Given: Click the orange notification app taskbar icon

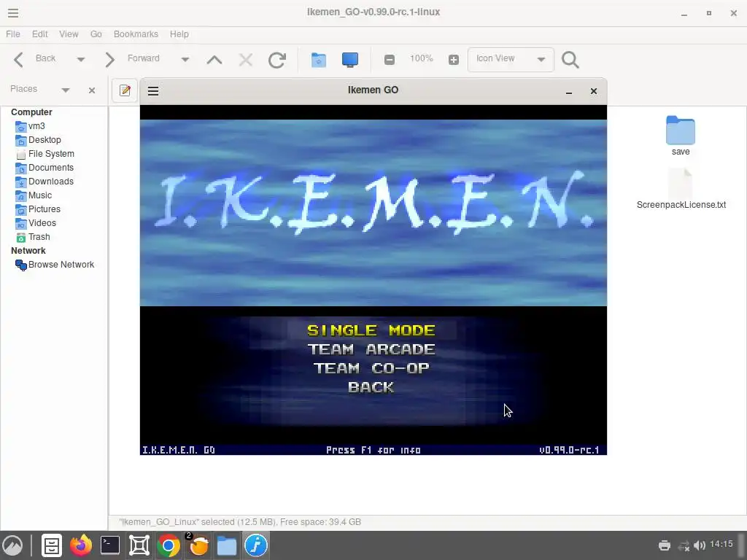Looking at the screenshot, I should pyautogui.click(x=198, y=545).
